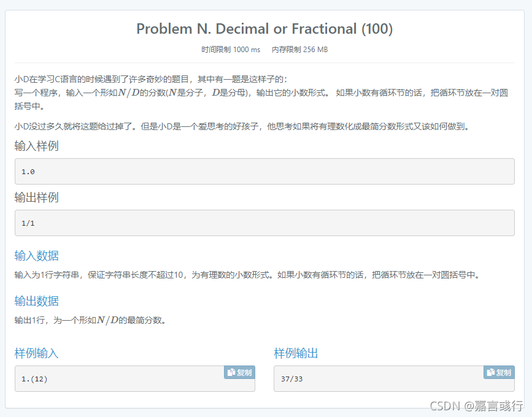Click the 1.(12) sample input text
532x417 pixels.
[34, 379]
